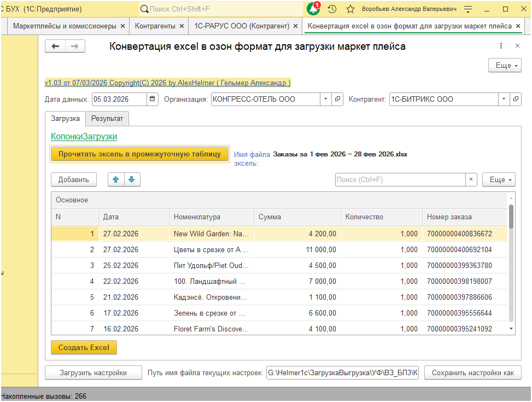
Task: Click the favorites star icon
Action: [x=350, y=9]
